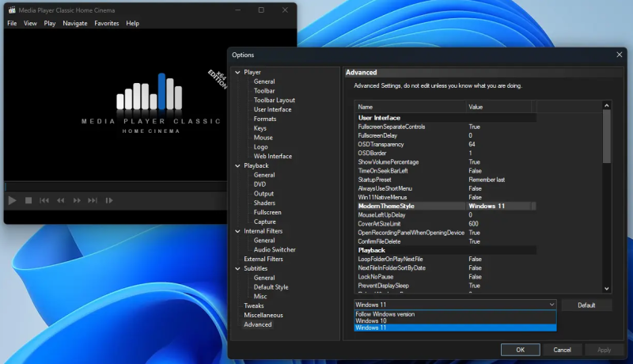Select the ModernThemeStyle setting row

pos(445,207)
